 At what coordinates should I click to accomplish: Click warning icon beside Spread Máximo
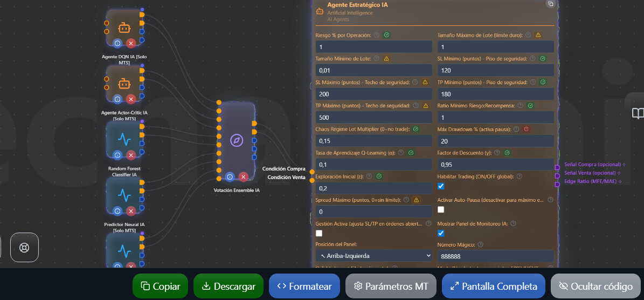(x=416, y=200)
